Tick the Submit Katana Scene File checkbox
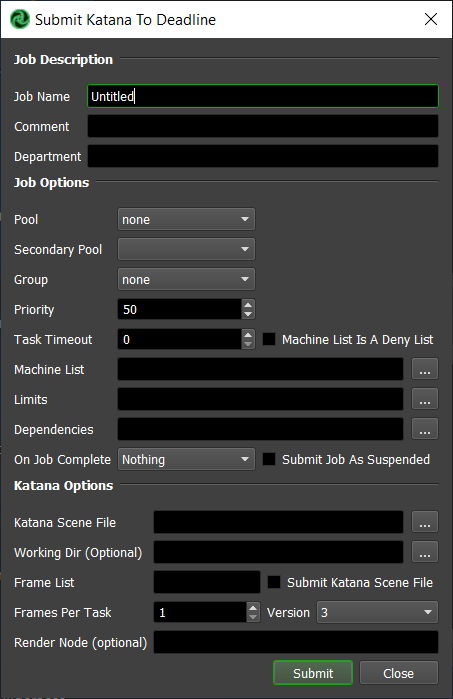 pyautogui.click(x=274, y=582)
